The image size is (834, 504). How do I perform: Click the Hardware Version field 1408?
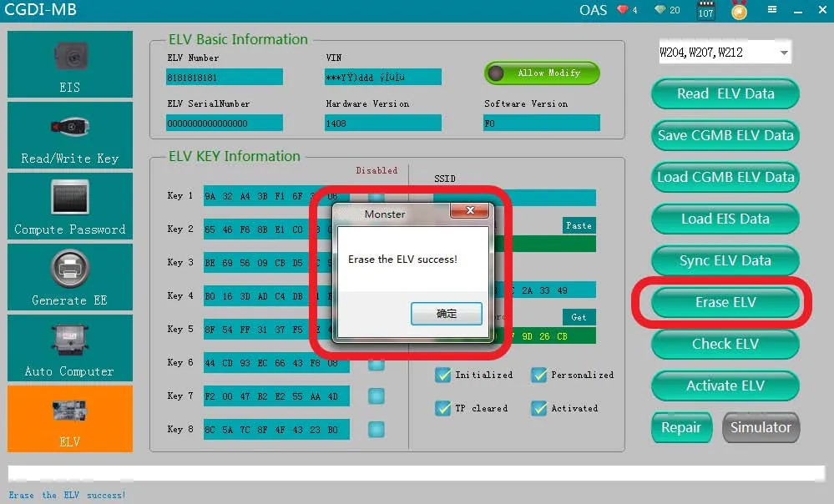(383, 123)
